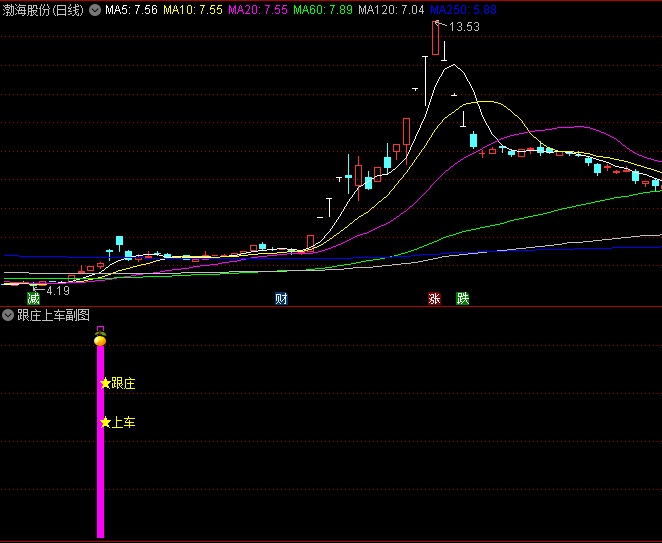Select the 渤海股份(日线) title text
The image size is (662, 543).
[43, 10]
